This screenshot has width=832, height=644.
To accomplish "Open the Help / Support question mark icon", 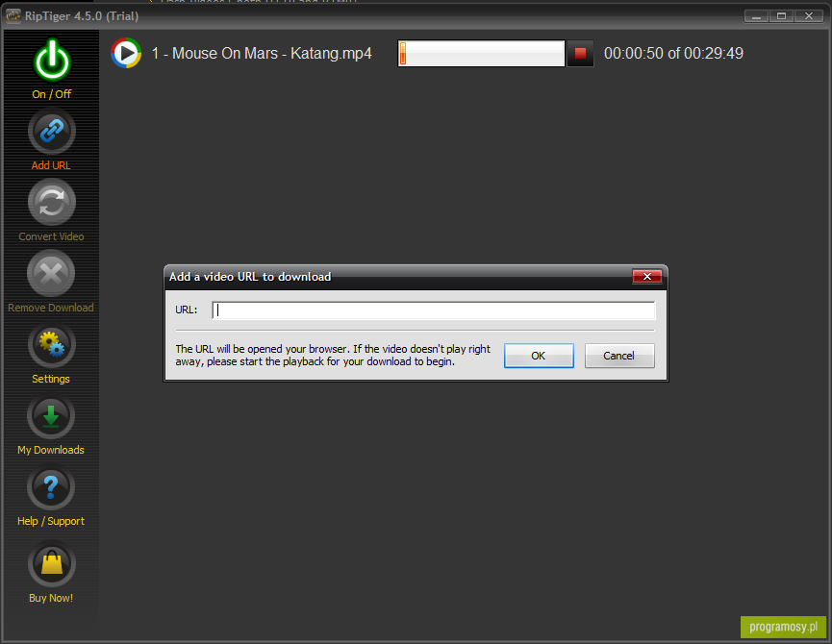I will pyautogui.click(x=52, y=487).
